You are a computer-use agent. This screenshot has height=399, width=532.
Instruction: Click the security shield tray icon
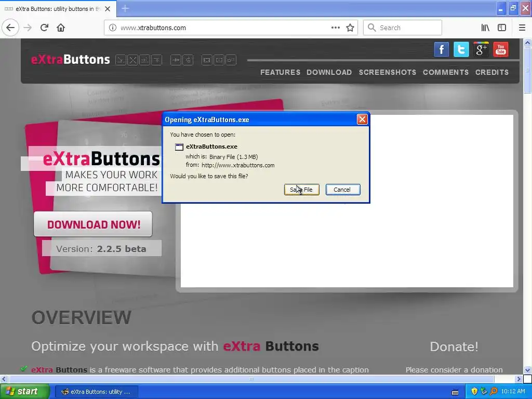(x=474, y=391)
